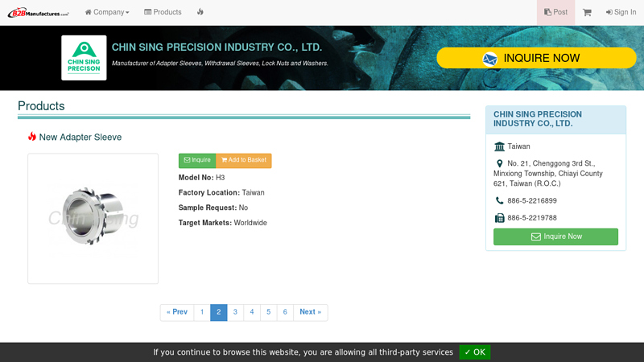Click the adapter sleeve product thumbnail
This screenshot has width=644, height=362.
pos(93,218)
